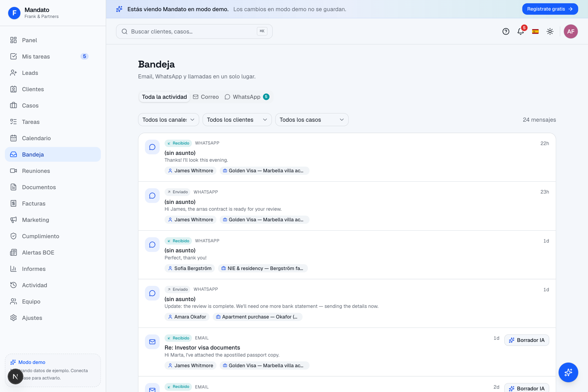Click the Mandato F logo icon
The image size is (588, 392).
[14, 13]
